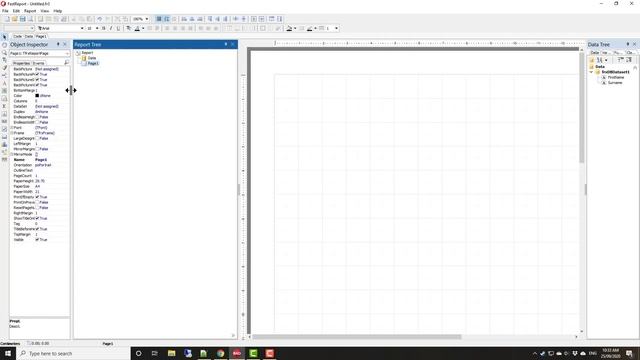Open the font size dropdown
The height and width of the screenshot is (360, 640).
[x=97, y=28]
